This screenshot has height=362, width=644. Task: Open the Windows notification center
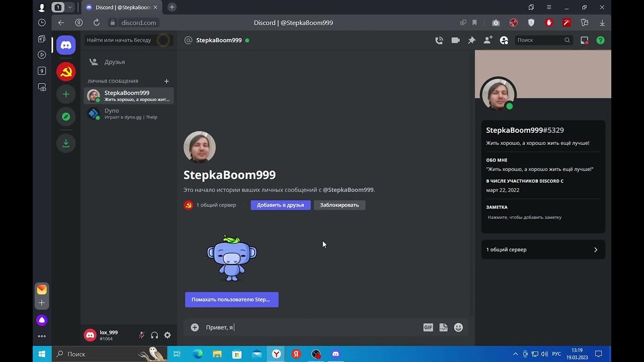click(599, 354)
